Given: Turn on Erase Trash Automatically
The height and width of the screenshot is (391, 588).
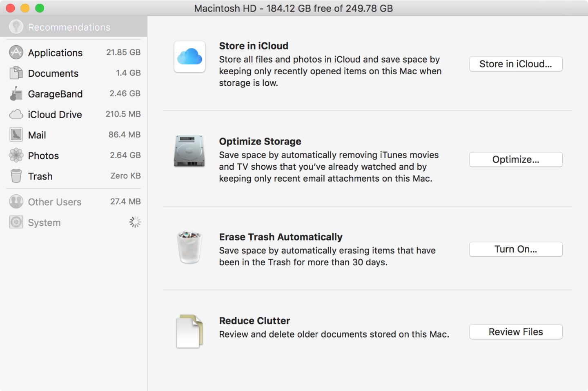Looking at the screenshot, I should [515, 249].
